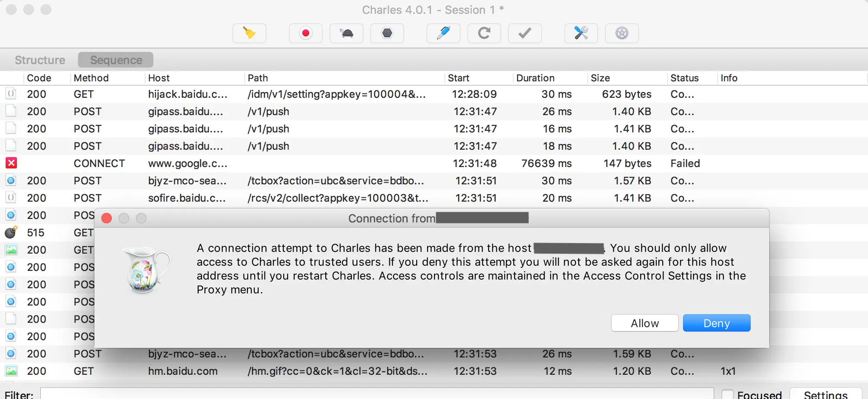Select the failed red X request icon
Image resolution: width=868 pixels, height=399 pixels.
point(11,163)
